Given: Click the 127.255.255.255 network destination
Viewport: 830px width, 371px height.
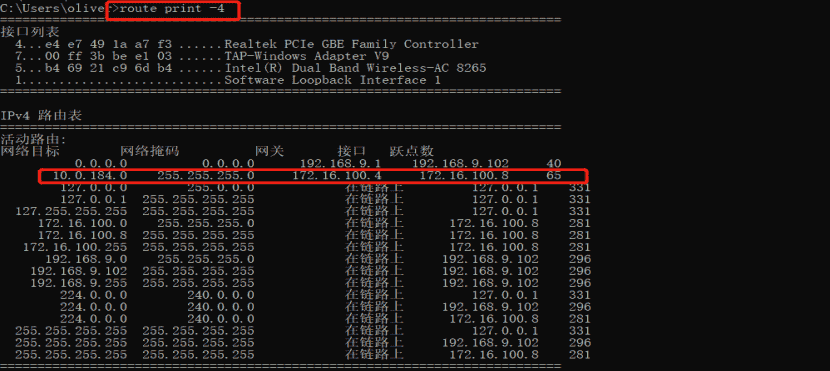Looking at the screenshot, I should click(71, 211).
